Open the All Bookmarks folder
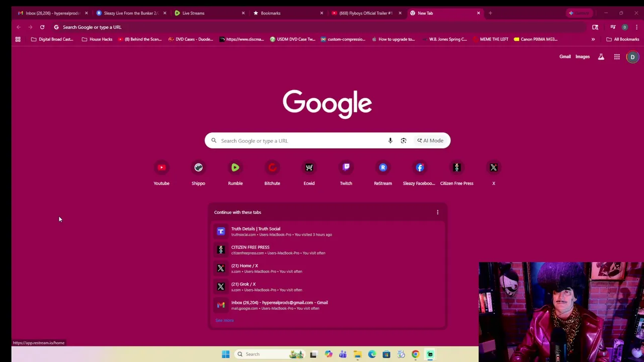This screenshot has height=362, width=644. (x=622, y=39)
